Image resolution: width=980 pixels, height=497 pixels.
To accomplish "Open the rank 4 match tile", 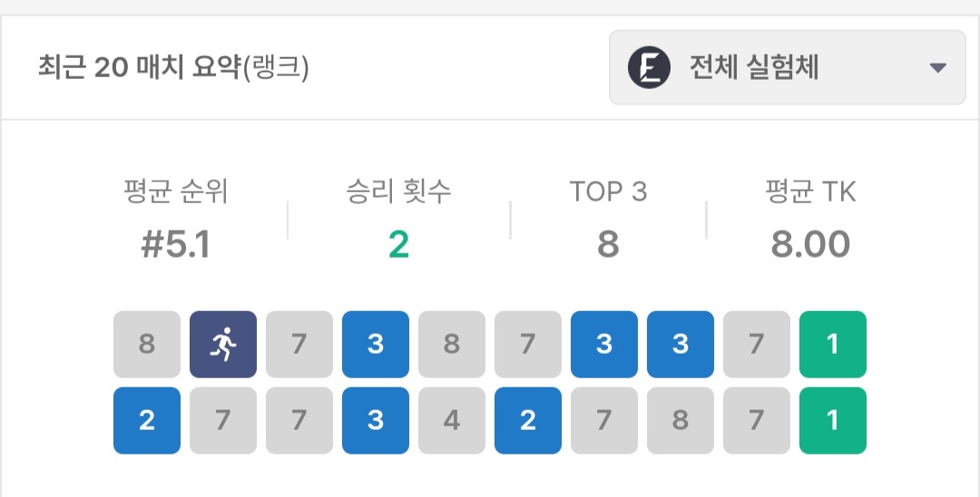I will click(452, 421).
